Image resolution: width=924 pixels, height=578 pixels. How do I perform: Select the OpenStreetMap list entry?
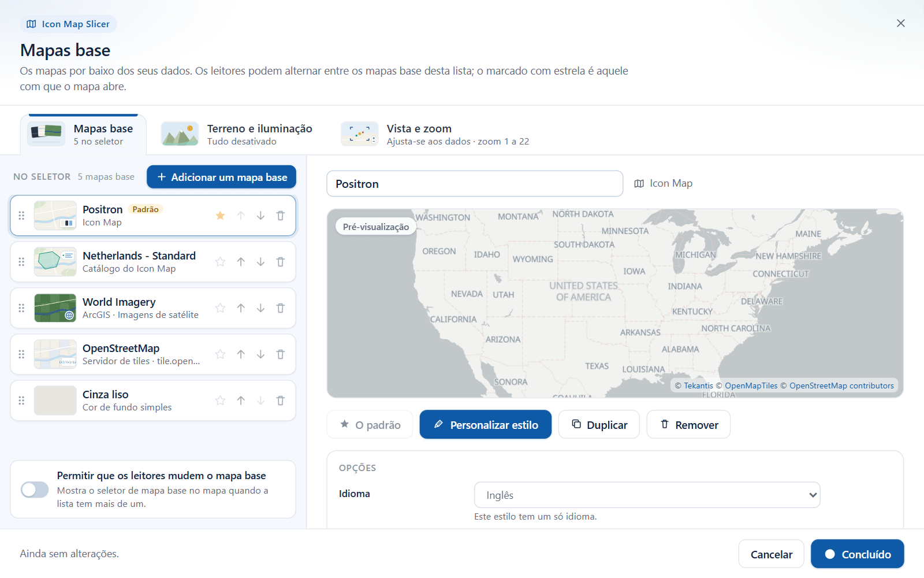pos(153,354)
